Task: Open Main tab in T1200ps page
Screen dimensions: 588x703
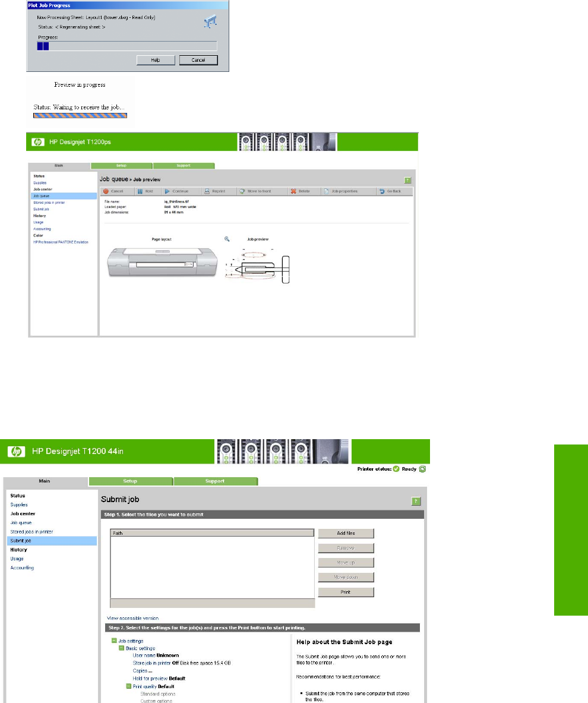Action: coord(59,165)
